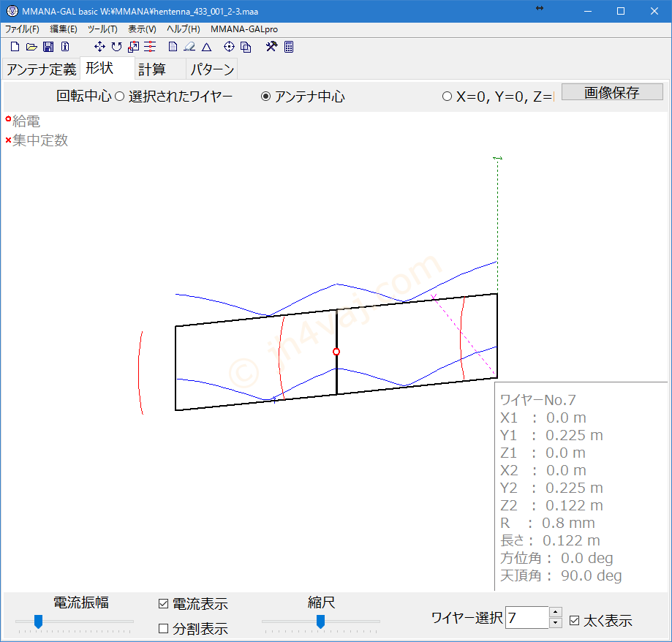Decrease wire selection with down arrow

tap(556, 623)
